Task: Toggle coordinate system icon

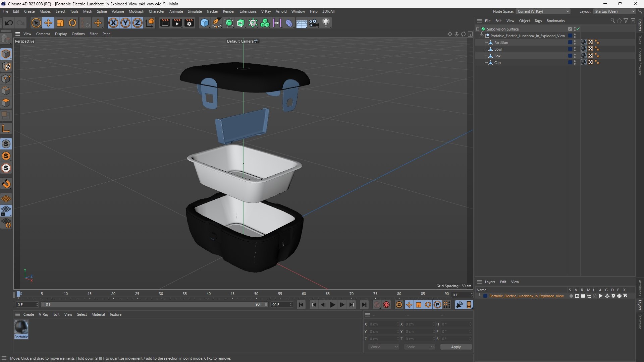Action: pos(150,23)
